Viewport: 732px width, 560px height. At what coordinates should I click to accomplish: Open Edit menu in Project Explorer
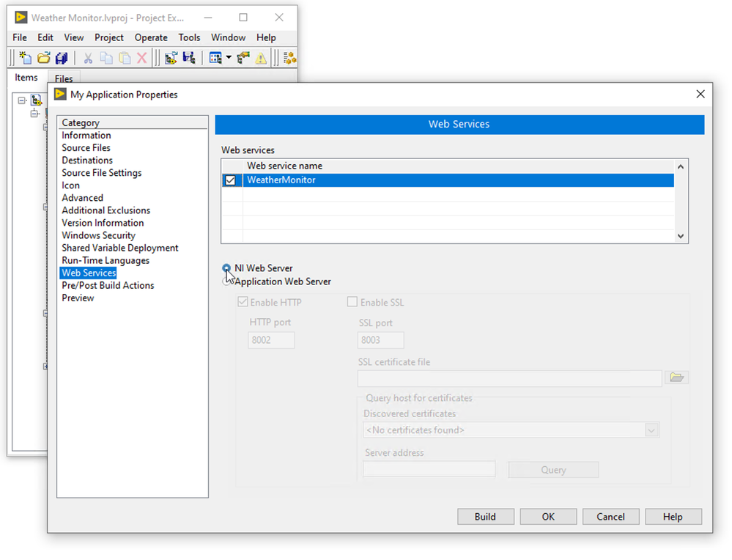(x=45, y=37)
